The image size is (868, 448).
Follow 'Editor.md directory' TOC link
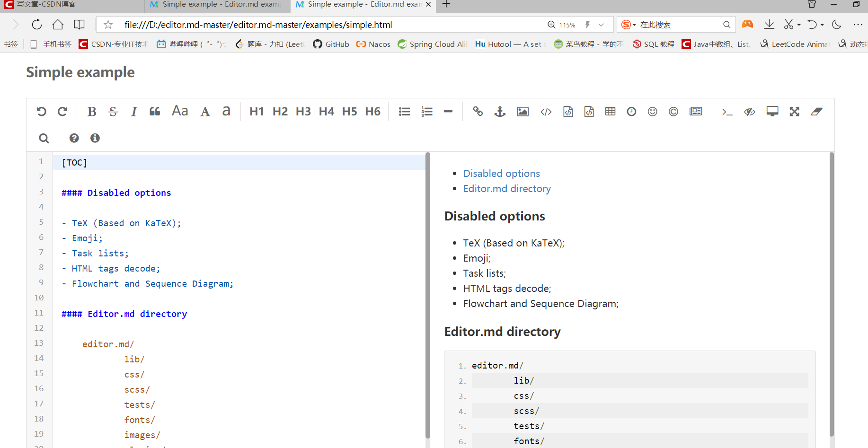(x=507, y=189)
